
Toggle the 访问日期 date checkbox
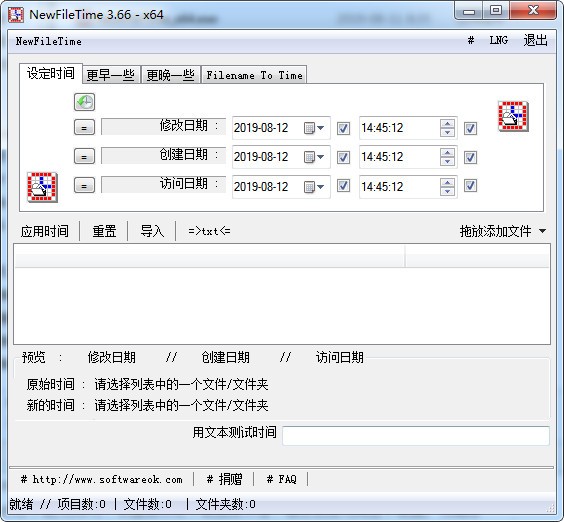pos(343,186)
